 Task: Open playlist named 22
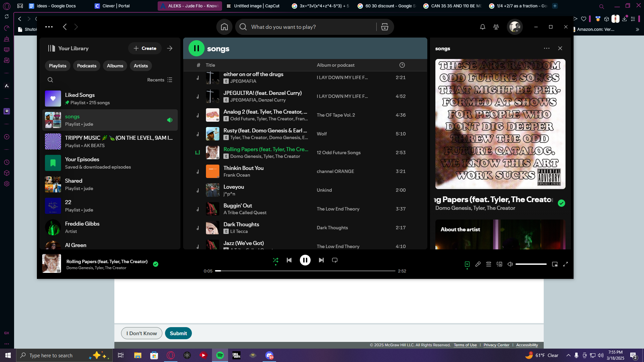tap(110, 206)
